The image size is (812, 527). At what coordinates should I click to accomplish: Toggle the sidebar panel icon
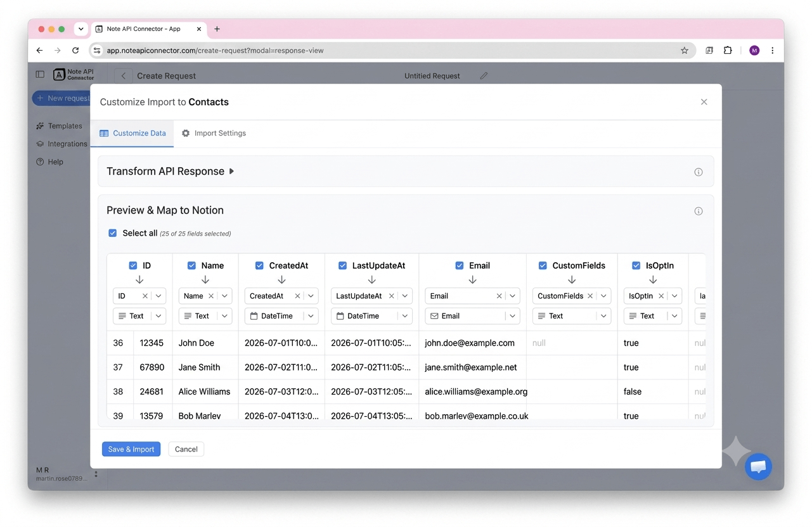(40, 74)
